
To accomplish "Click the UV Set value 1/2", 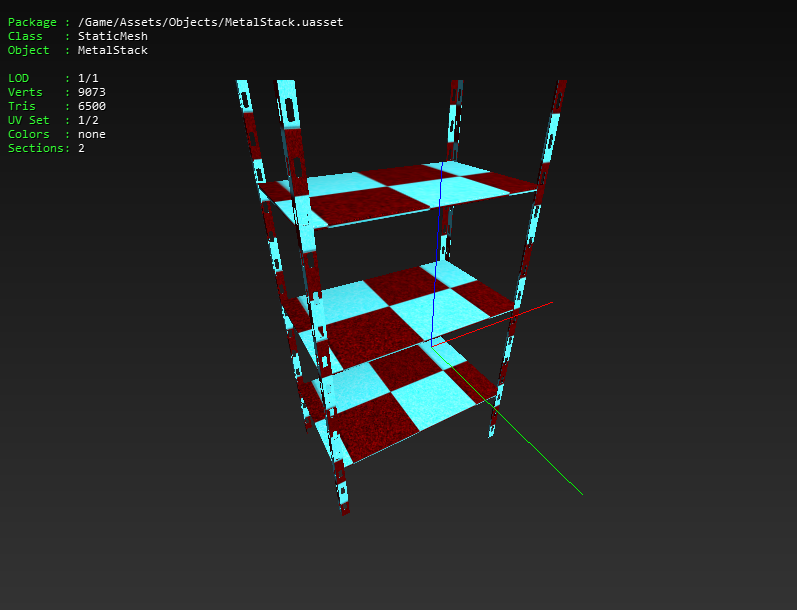I will (88, 120).
